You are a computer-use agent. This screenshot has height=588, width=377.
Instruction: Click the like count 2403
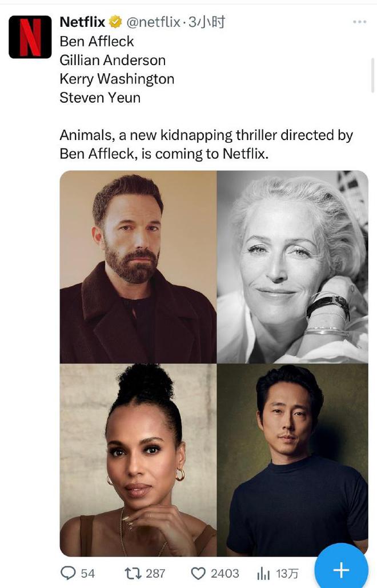(225, 573)
